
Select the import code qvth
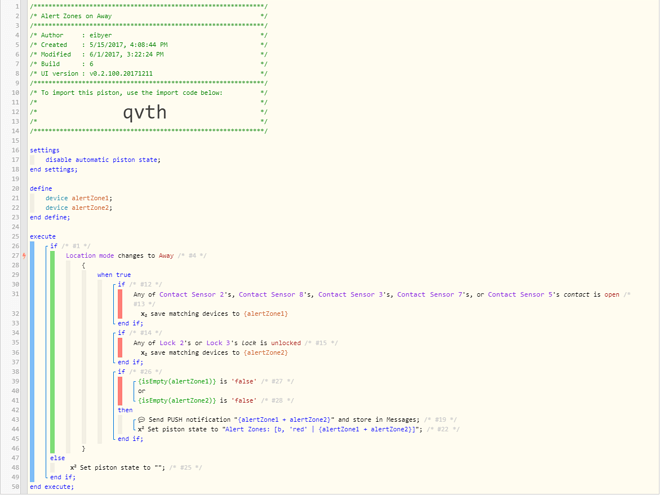point(144,112)
